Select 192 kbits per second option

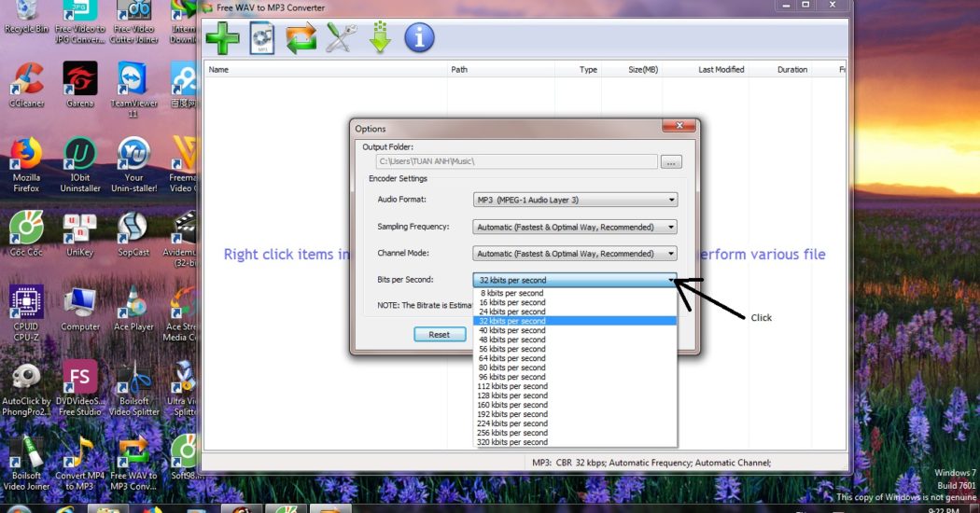(x=575, y=414)
